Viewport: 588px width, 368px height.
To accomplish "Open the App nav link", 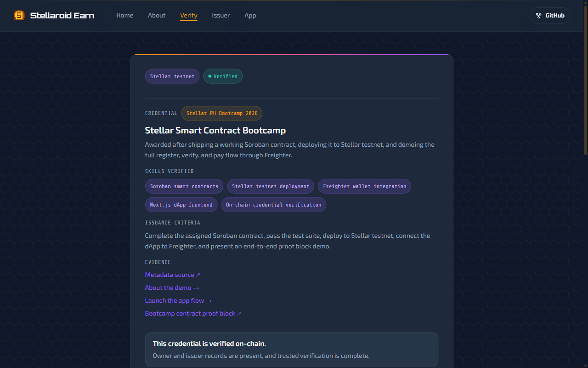I will tap(250, 15).
